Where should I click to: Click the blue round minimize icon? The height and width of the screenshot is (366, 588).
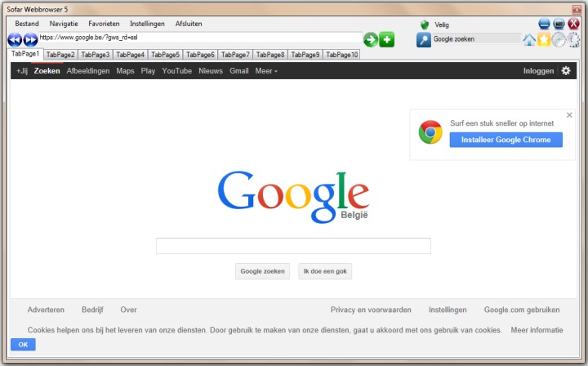tap(544, 24)
